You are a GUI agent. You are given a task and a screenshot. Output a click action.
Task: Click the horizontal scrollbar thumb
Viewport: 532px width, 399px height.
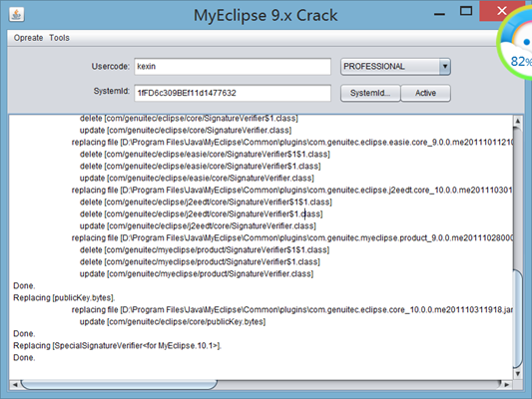(x=119, y=384)
